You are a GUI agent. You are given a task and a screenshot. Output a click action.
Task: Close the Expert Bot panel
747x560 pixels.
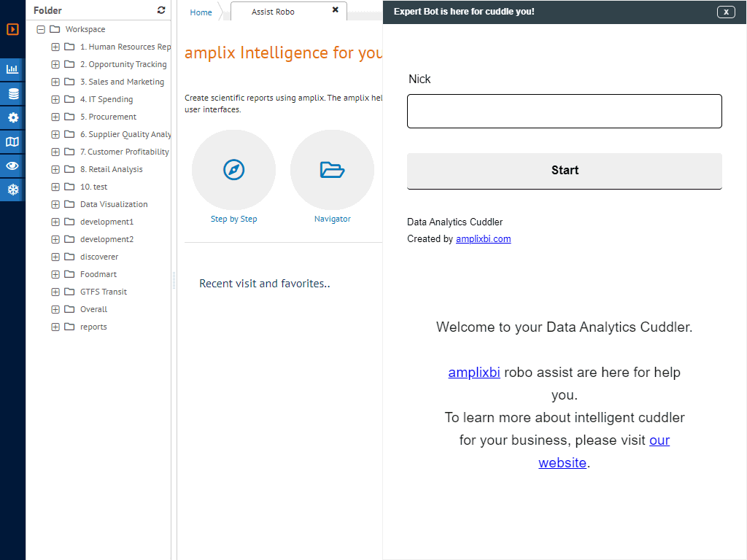point(726,12)
